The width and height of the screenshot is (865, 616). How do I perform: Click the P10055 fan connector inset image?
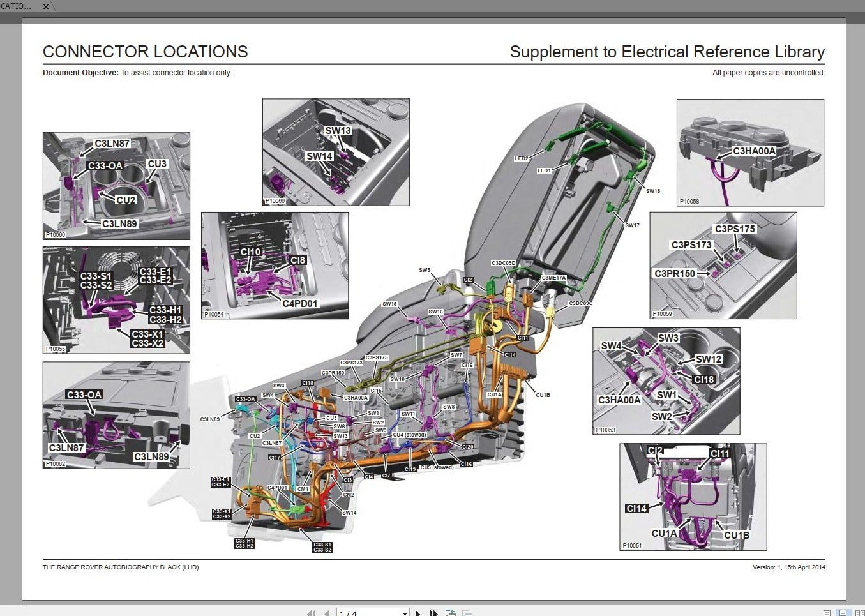116,300
